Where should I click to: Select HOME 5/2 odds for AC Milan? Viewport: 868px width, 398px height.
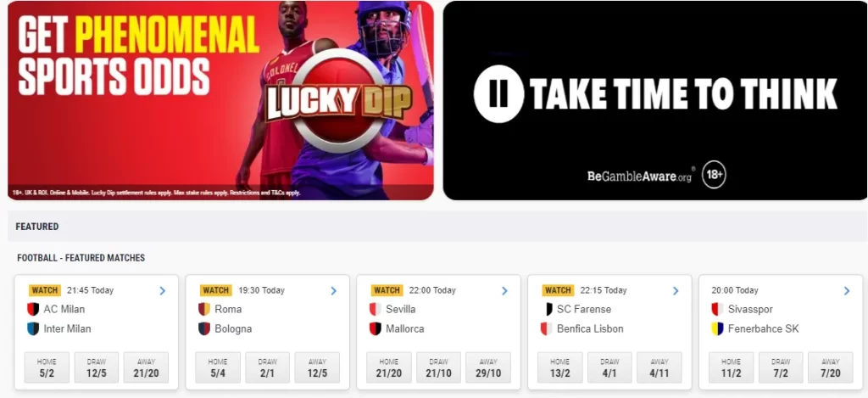click(47, 367)
